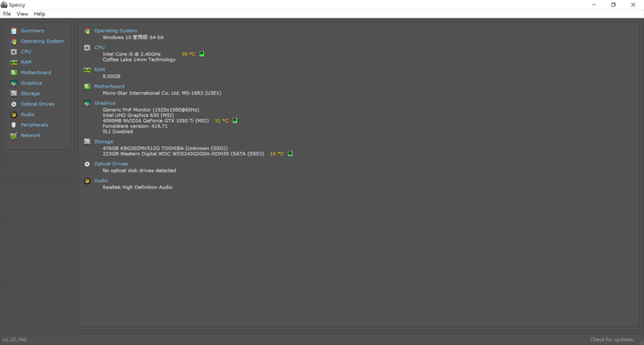
Task: Open the Optical Drives heading link in summary
Action: tap(111, 164)
